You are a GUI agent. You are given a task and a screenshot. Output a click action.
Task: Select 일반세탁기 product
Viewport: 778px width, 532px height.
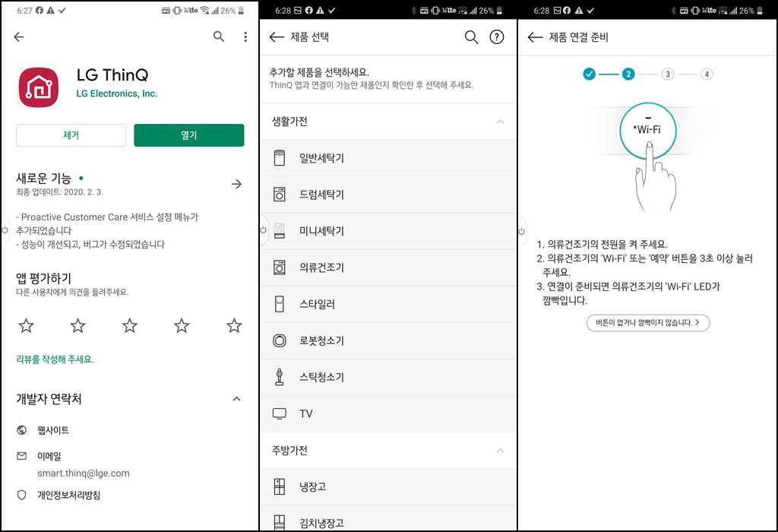point(388,158)
